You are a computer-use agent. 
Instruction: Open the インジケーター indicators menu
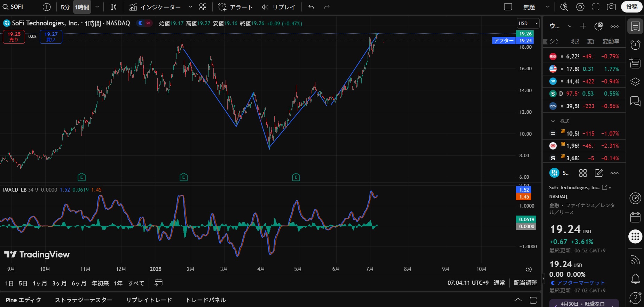pyautogui.click(x=155, y=7)
